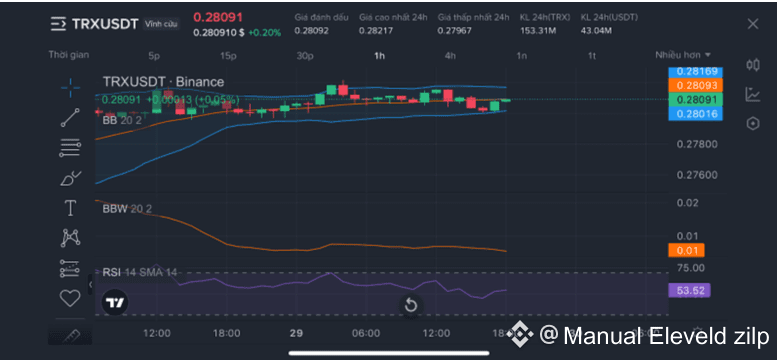Click the 0.27967 24h low value

(454, 31)
